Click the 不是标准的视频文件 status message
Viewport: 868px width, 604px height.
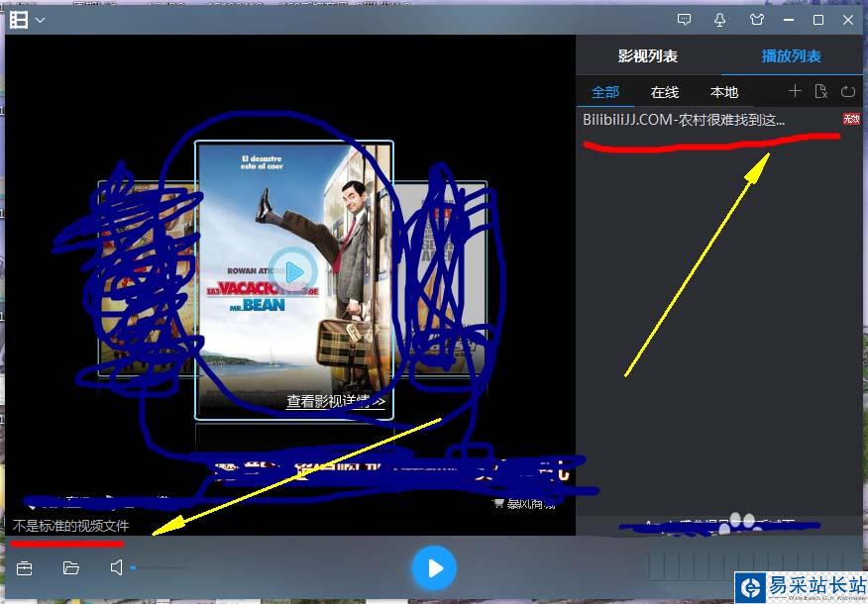tap(70, 526)
